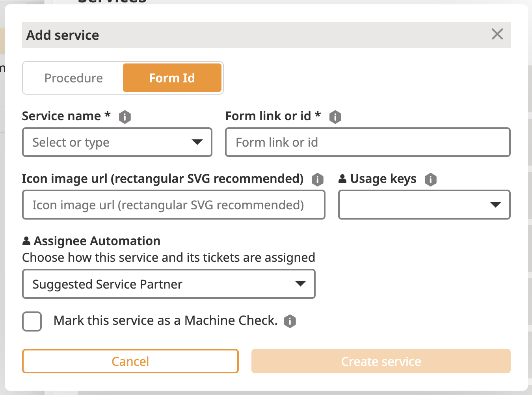Select the Form Id tab
Viewport: 532px width, 395px height.
point(172,78)
